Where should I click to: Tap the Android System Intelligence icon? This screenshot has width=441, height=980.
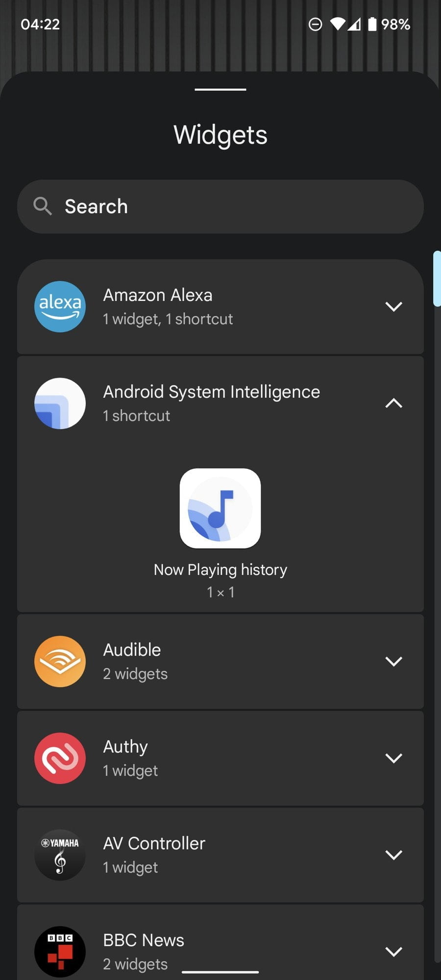tap(60, 403)
